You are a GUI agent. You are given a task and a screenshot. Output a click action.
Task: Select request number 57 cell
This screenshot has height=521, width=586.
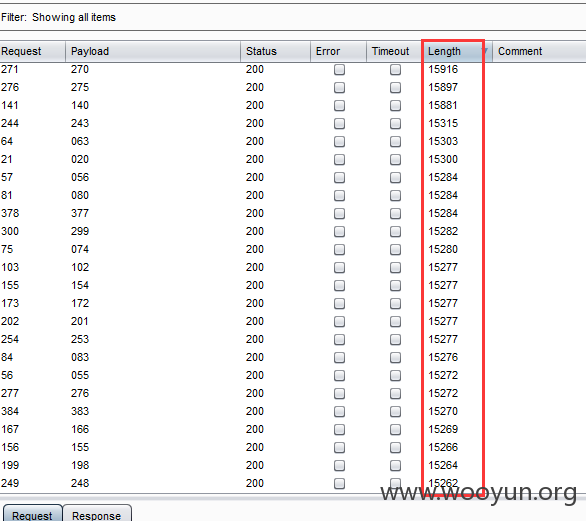point(7,177)
